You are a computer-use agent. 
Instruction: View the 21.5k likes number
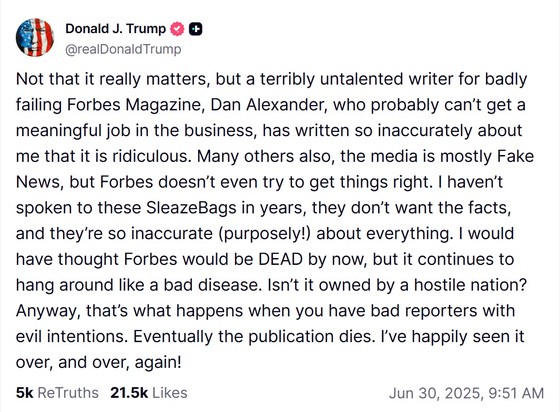[129, 393]
